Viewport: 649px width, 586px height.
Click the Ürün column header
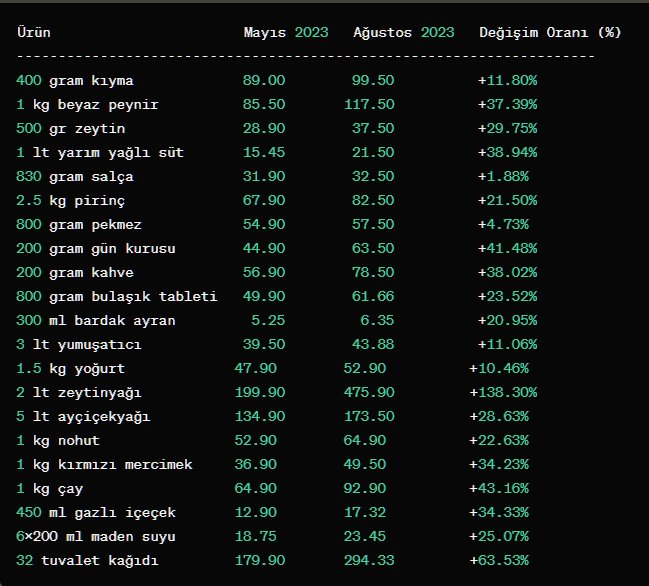coord(34,32)
